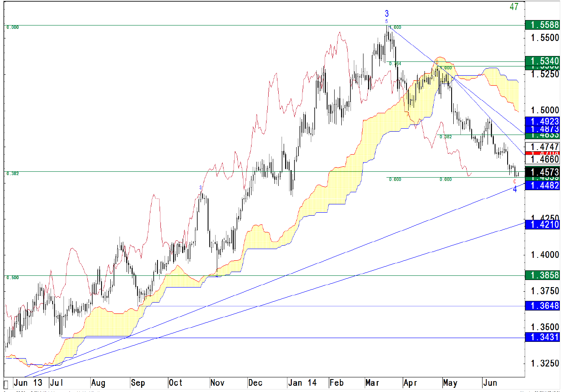
Task: Click the green 47 indicator in top-right corner
Action: pyautogui.click(x=514, y=7)
